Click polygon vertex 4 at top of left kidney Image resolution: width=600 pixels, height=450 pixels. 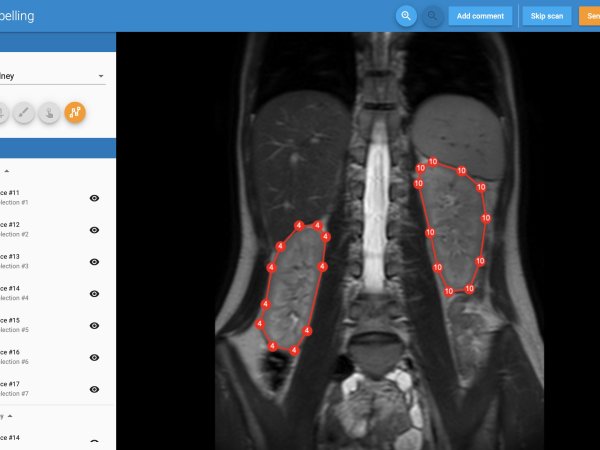pyautogui.click(x=299, y=225)
